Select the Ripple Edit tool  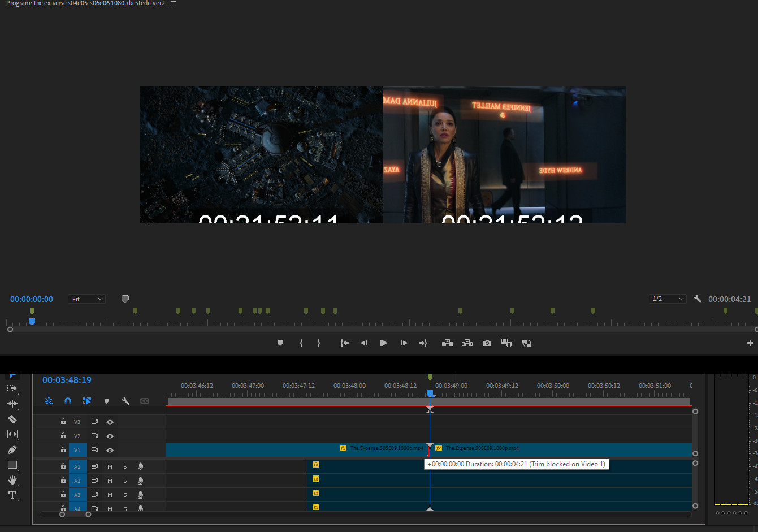tap(12, 404)
